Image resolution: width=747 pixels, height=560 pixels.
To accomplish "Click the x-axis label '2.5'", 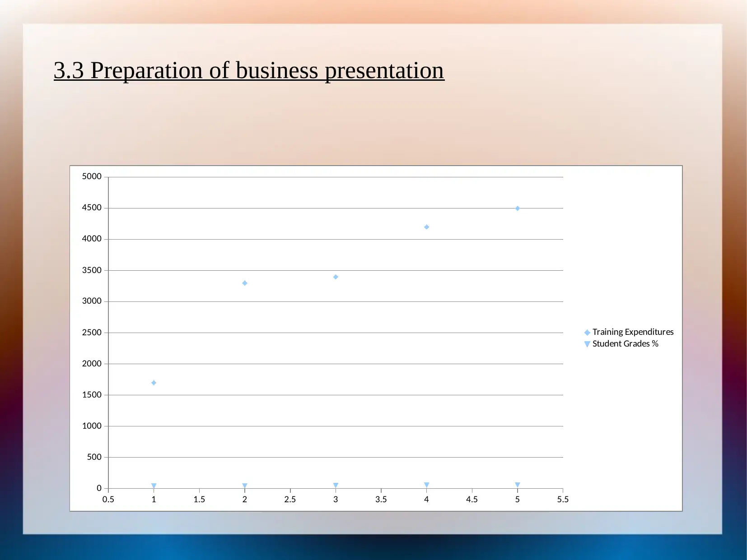I will 290,500.
